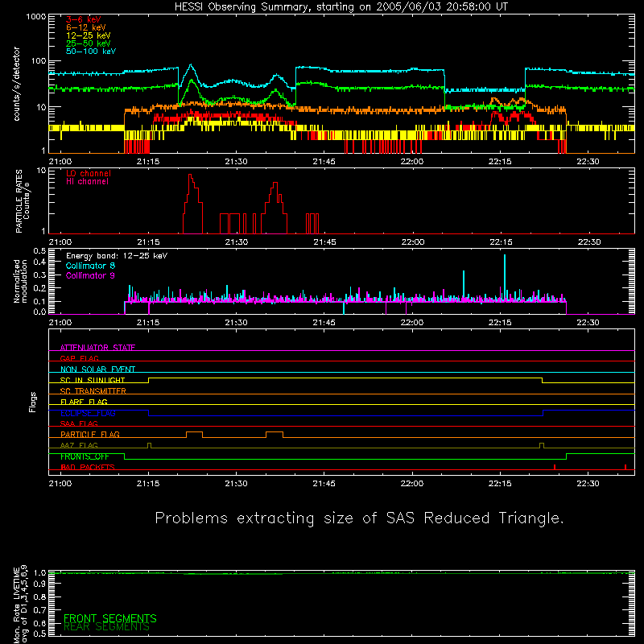This screenshot has width=644, height=644.
Task: Click '22:00' tick below the particle rates panel
Action: [x=412, y=242]
